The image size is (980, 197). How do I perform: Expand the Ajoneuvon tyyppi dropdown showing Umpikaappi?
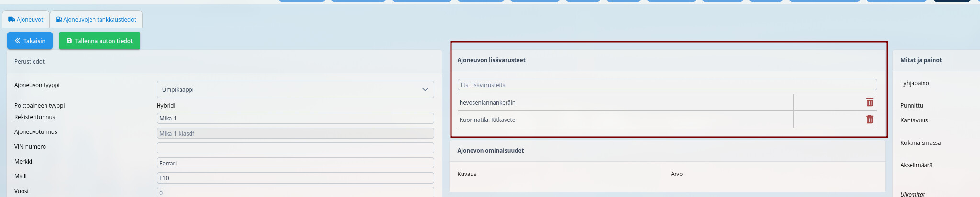[x=295, y=89]
